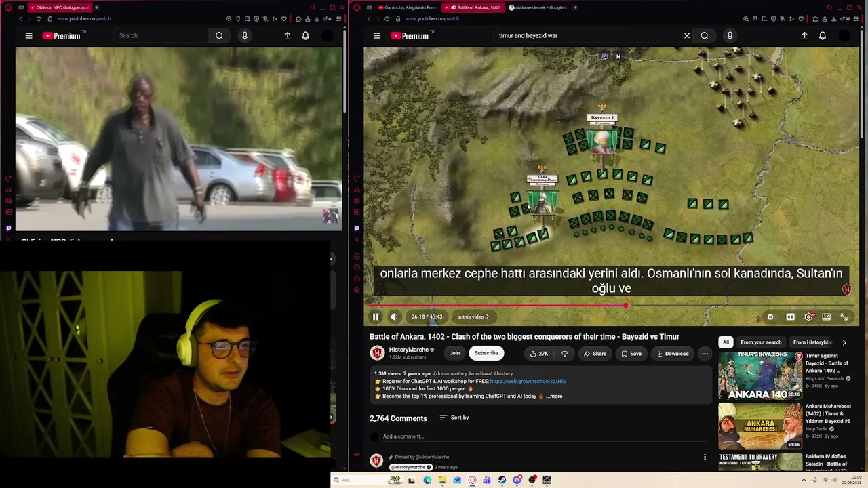This screenshot has height=488, width=868.
Task: Switch to the 'Garrincha, Alegria do Povo' tab
Action: 407,7
